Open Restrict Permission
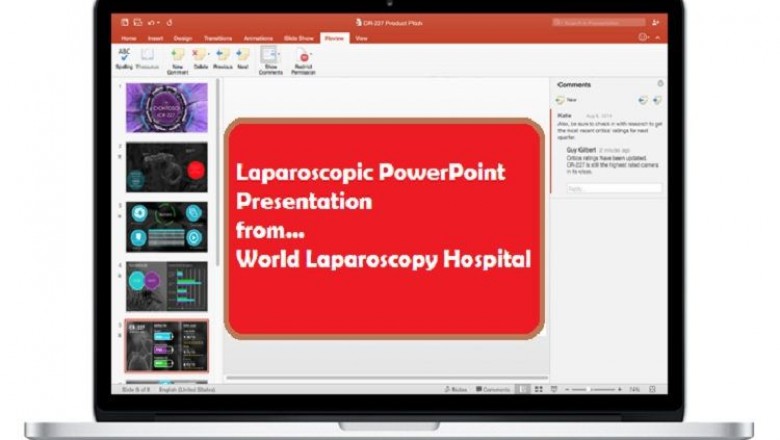 coord(303,62)
